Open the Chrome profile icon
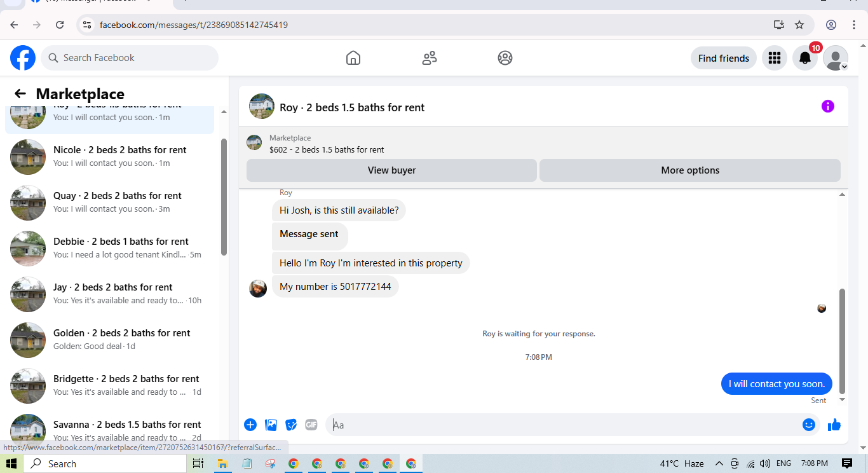Image resolution: width=868 pixels, height=473 pixels. click(x=831, y=25)
